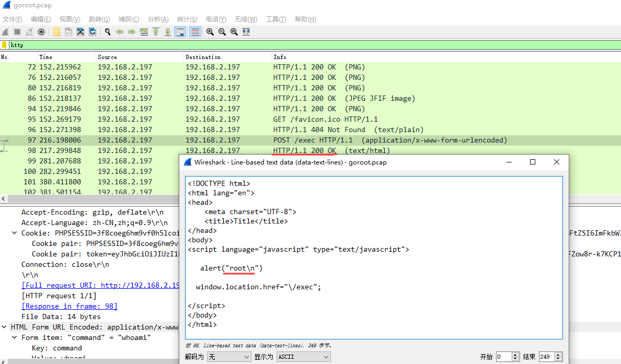
Task: Click the 开始 value field
Action: (x=504, y=357)
